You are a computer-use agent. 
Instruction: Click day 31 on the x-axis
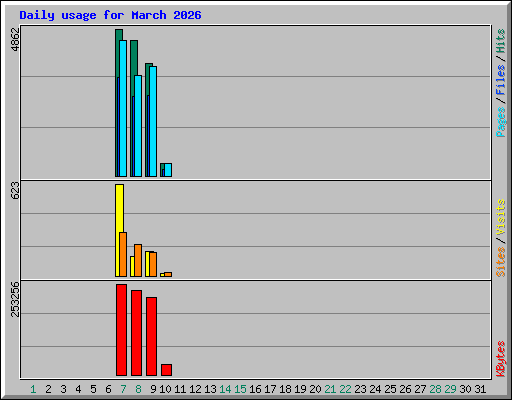pos(480,389)
